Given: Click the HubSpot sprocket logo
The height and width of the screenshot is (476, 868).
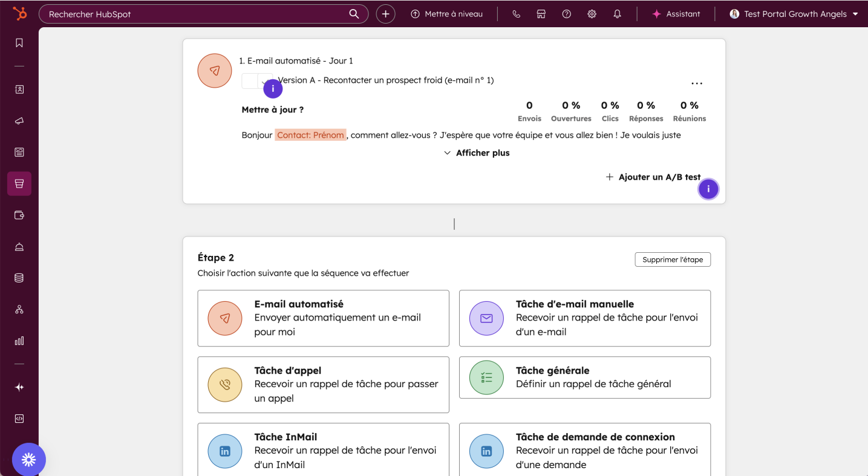Looking at the screenshot, I should point(19,13).
